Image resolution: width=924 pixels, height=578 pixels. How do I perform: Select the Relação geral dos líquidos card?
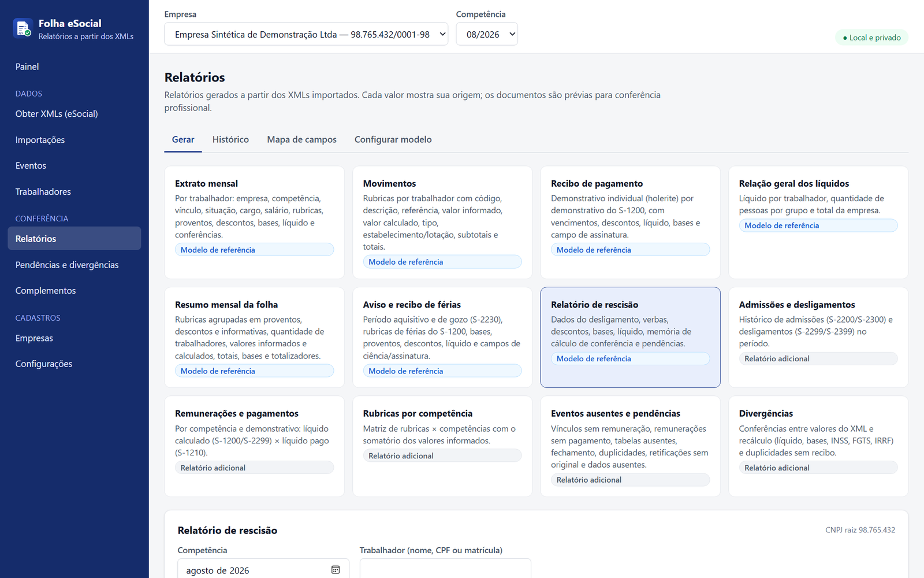click(818, 223)
